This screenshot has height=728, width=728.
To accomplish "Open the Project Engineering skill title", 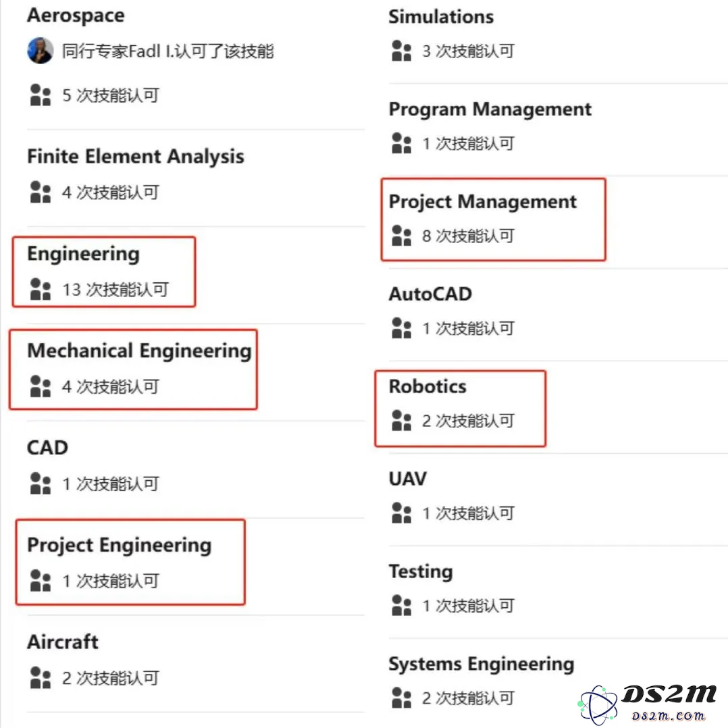I will coord(120,545).
